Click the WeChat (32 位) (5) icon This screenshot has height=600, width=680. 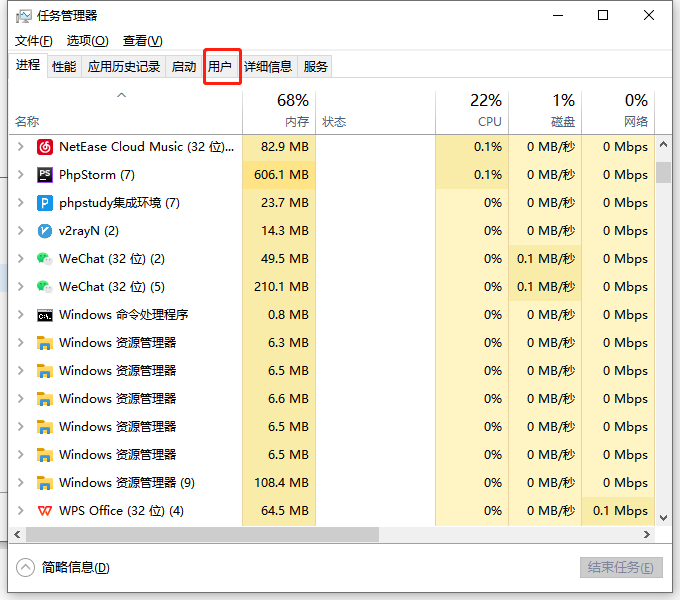click(x=45, y=287)
